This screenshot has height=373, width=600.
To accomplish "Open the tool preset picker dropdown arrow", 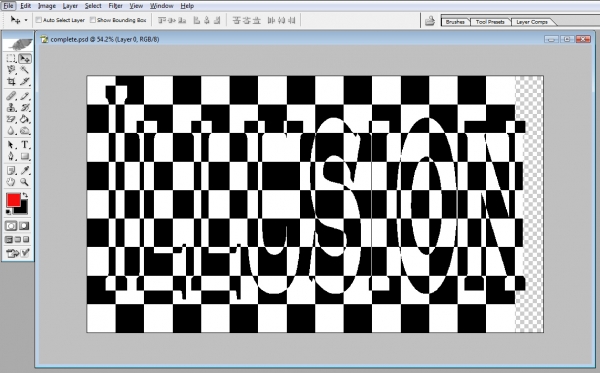I will [26, 20].
